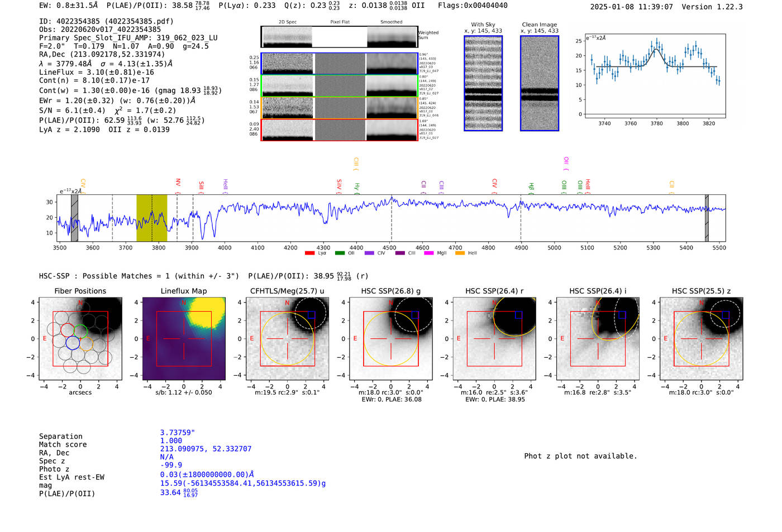Click the Obs: 20220620v017_4022354385 line
This screenshot has width=782, height=532.
click(x=100, y=30)
